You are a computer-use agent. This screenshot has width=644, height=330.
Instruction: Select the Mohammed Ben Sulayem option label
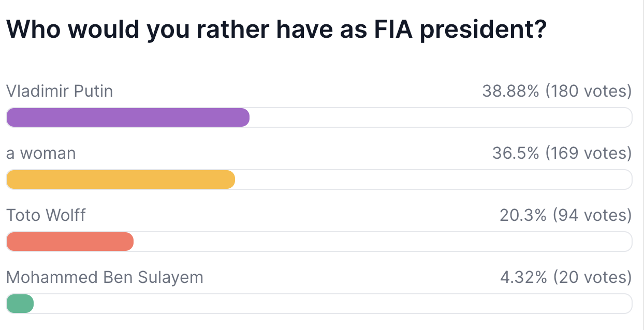point(105,277)
